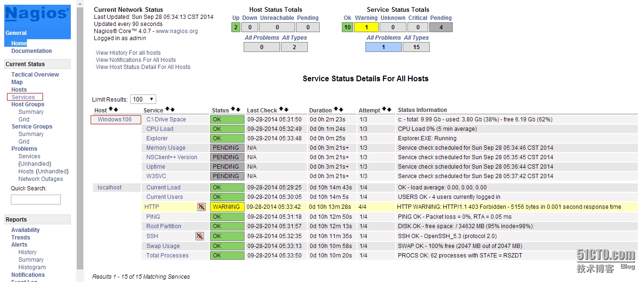Click notifications-disabled icon on SSH row

pyautogui.click(x=200, y=236)
